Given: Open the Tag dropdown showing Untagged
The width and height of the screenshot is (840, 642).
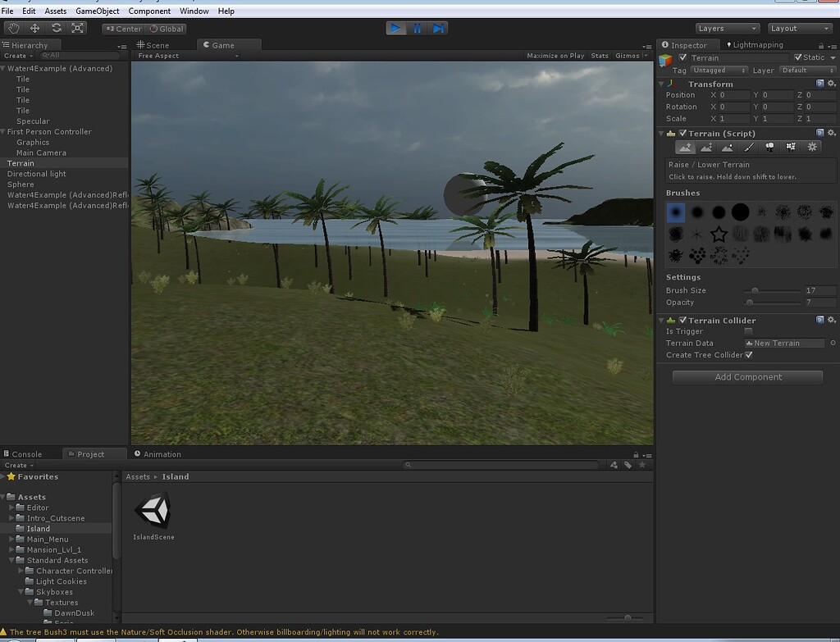Looking at the screenshot, I should 718,71.
